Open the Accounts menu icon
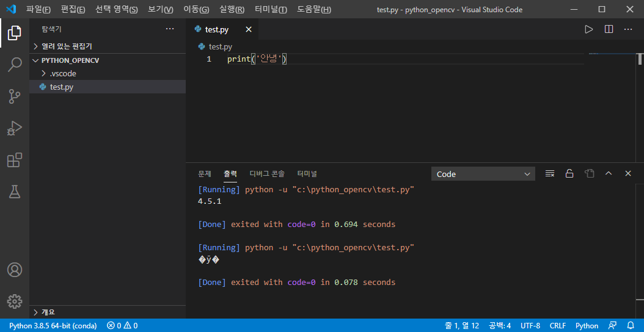 [15, 270]
